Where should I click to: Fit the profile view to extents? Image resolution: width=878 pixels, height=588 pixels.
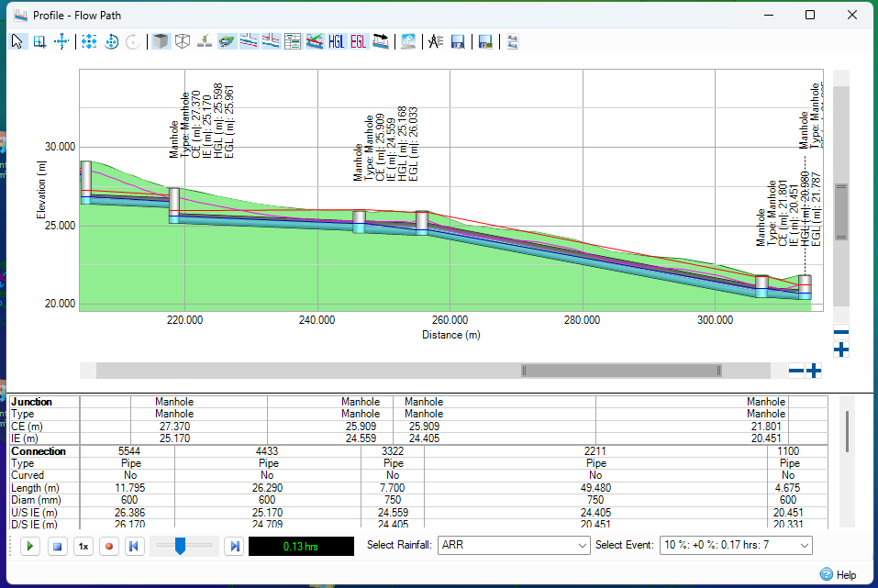click(89, 40)
